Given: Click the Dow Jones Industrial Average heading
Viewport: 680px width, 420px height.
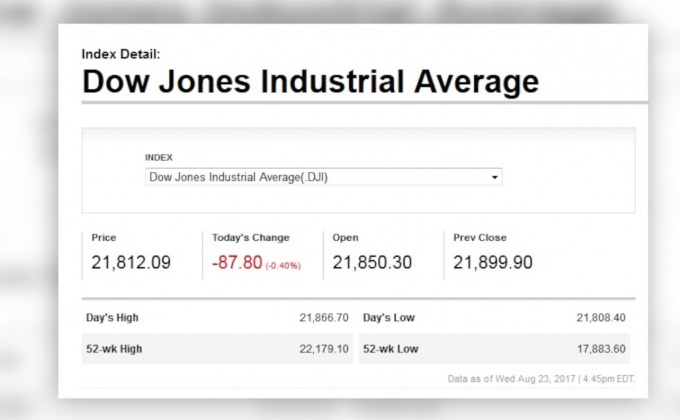Looking at the screenshot, I should 310,81.
